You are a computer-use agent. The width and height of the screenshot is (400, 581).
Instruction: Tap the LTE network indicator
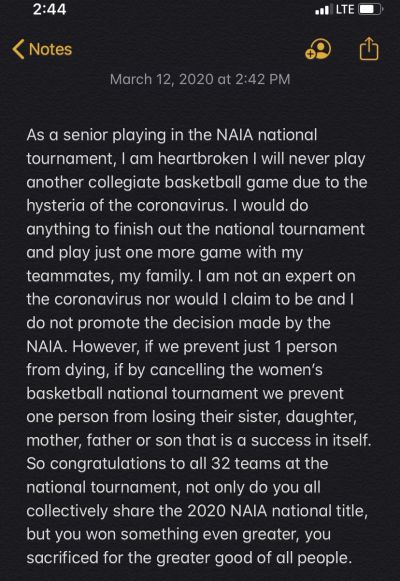[x=344, y=10]
